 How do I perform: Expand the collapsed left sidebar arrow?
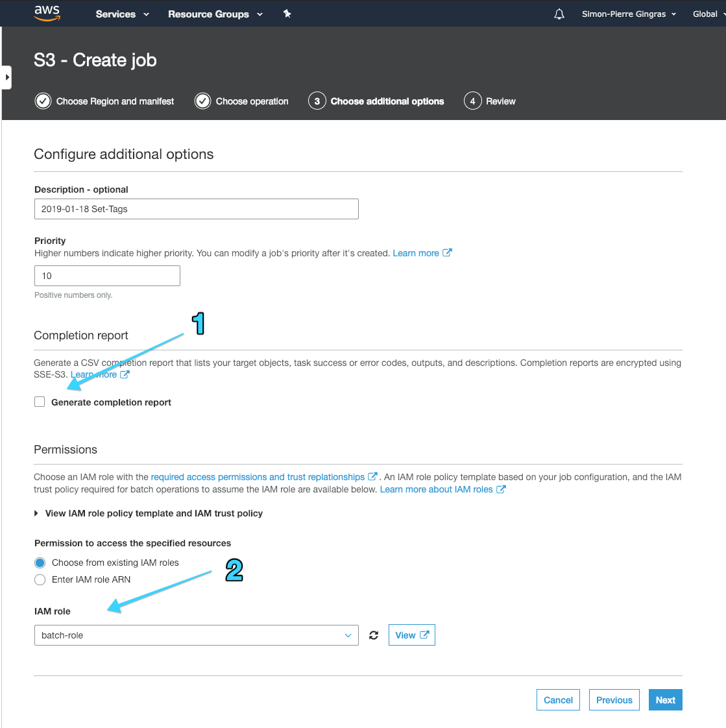click(x=6, y=77)
